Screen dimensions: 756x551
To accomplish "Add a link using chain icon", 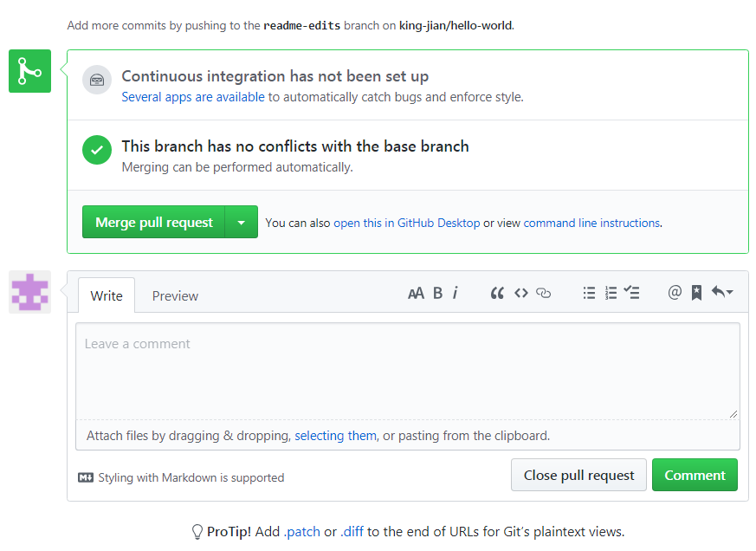I will pyautogui.click(x=544, y=293).
